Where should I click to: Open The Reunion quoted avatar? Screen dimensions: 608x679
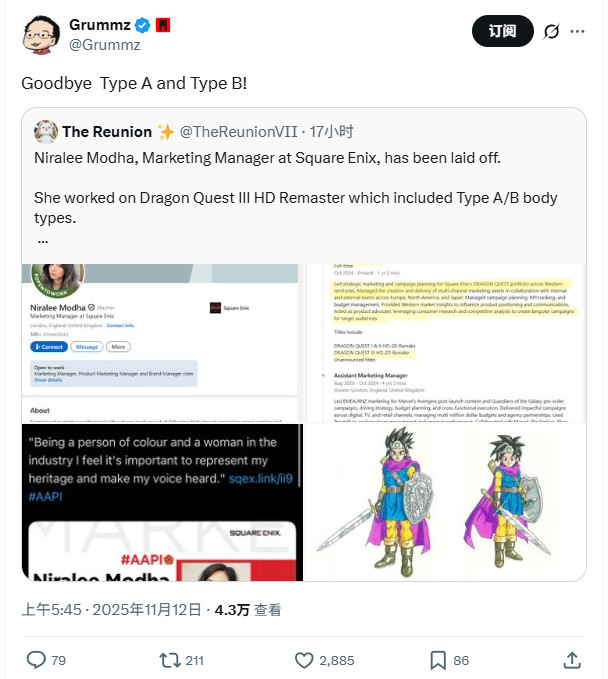tap(45, 131)
